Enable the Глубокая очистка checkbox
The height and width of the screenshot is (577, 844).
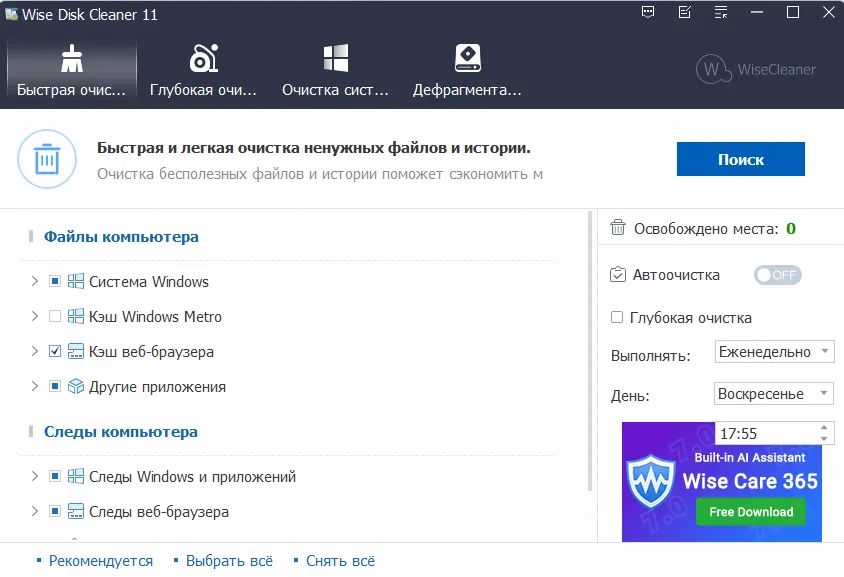point(617,318)
